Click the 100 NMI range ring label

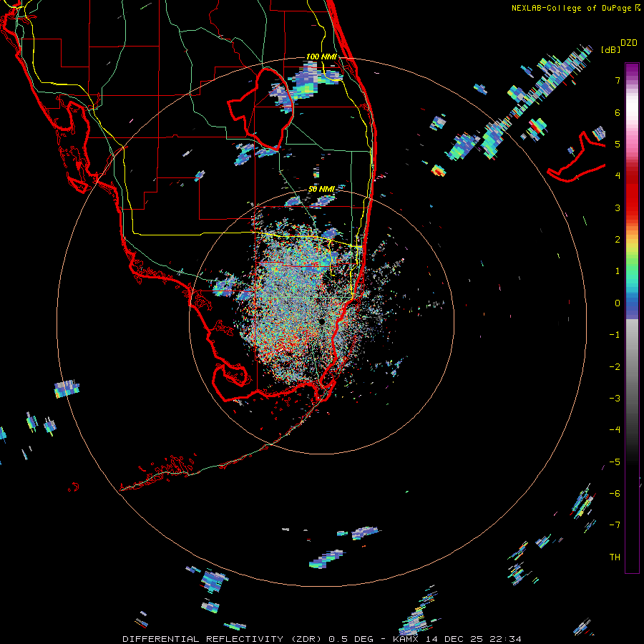pyautogui.click(x=321, y=57)
